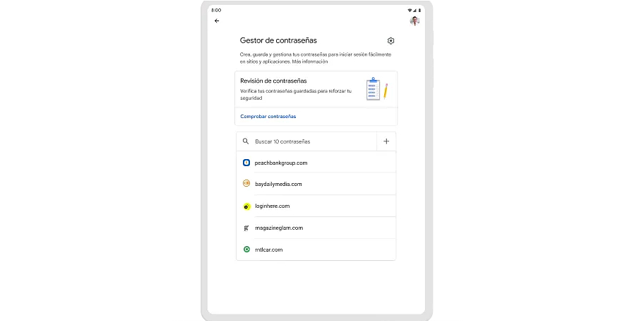644x321 pixels.
Task: Click the Revisión de contraseñas heading
Action: click(273, 81)
